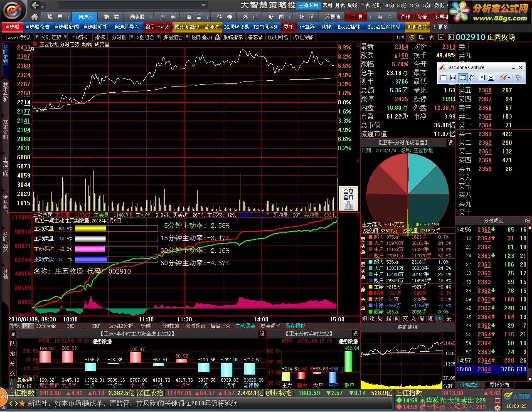This screenshot has height=412, width=532.
Task: Click the 闪电预警 button
Action: 303,37
